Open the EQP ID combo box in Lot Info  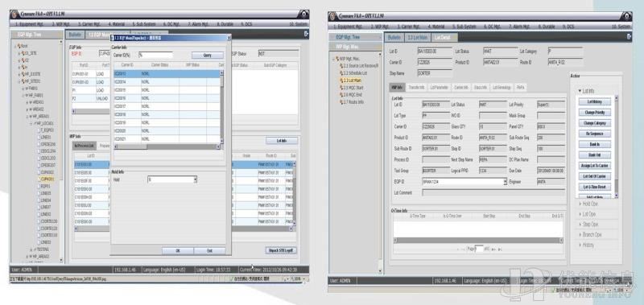(506, 181)
